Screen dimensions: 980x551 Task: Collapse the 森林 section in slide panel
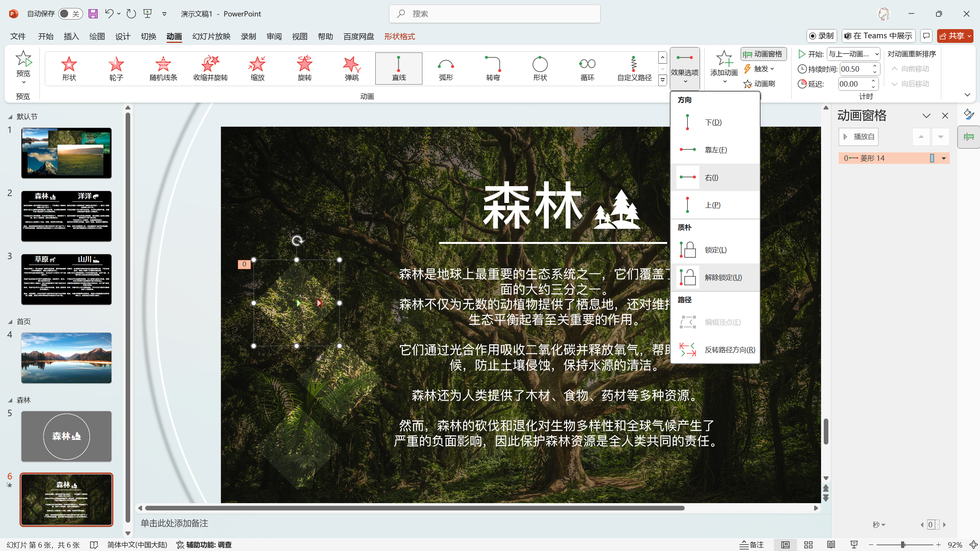click(x=10, y=400)
